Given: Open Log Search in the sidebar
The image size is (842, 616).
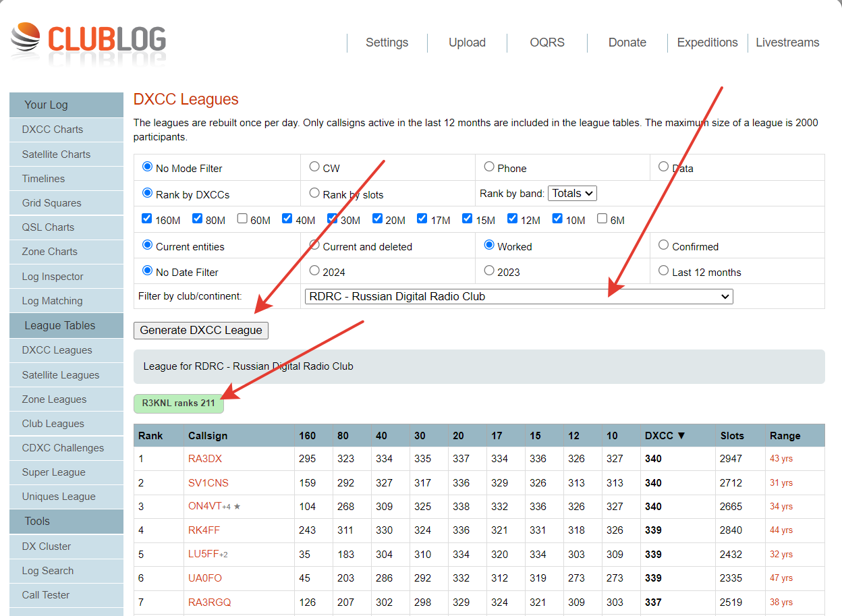Looking at the screenshot, I should 66,571.
